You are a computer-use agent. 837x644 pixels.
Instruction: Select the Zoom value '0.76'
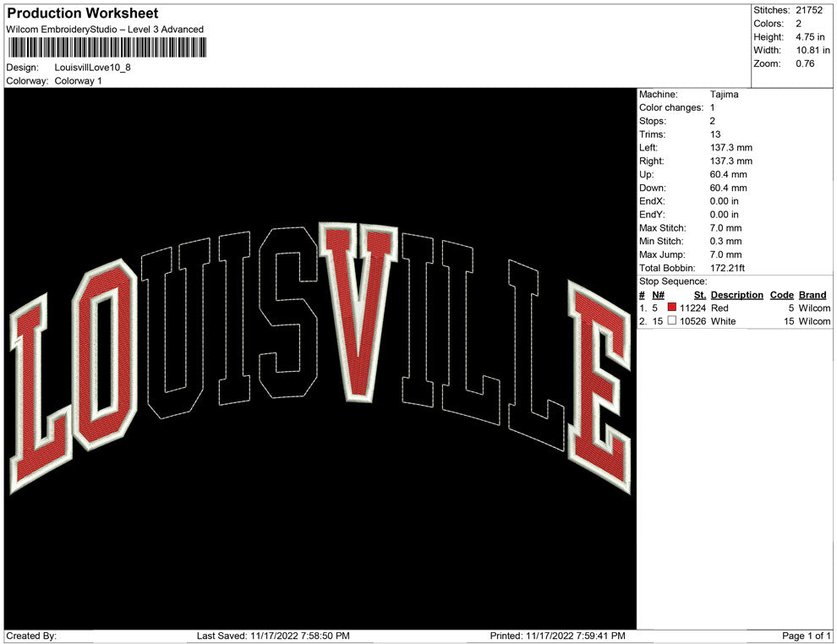[805, 63]
